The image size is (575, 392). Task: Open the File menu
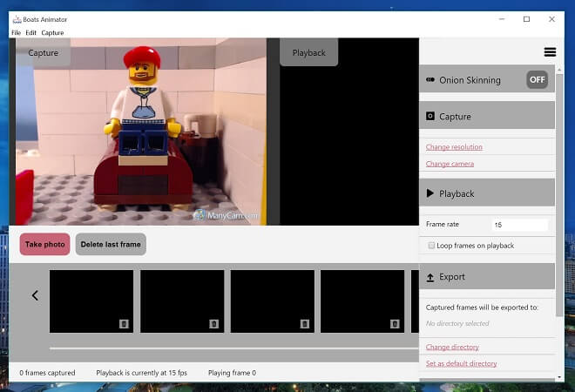point(17,32)
